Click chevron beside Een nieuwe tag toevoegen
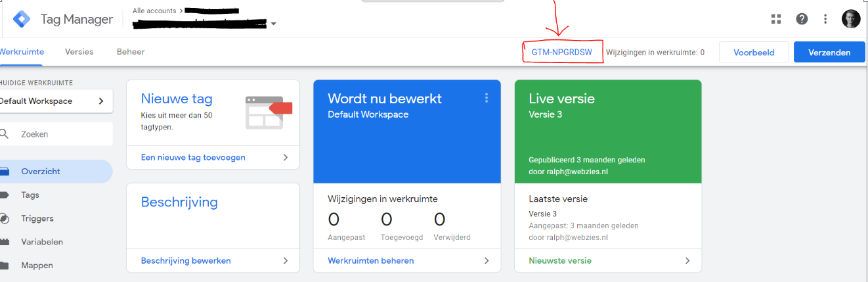Viewport: 868px width, 282px height. click(x=286, y=158)
